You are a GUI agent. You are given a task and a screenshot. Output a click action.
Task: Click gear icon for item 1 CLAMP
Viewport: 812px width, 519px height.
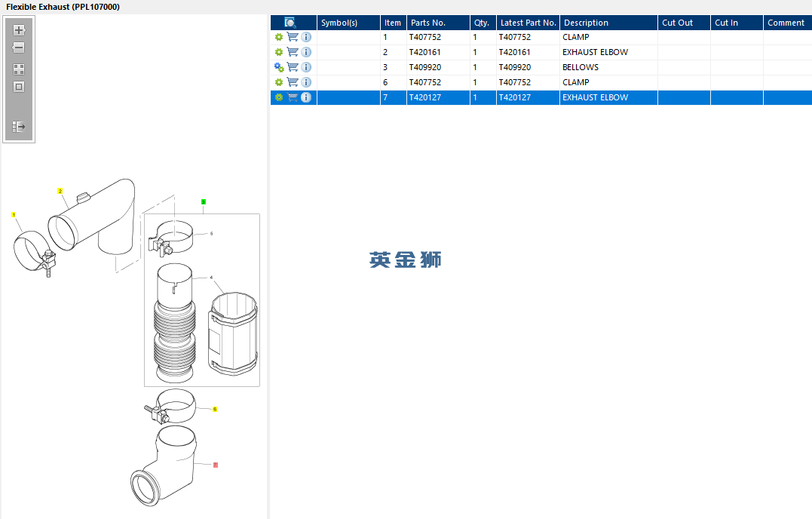(279, 37)
